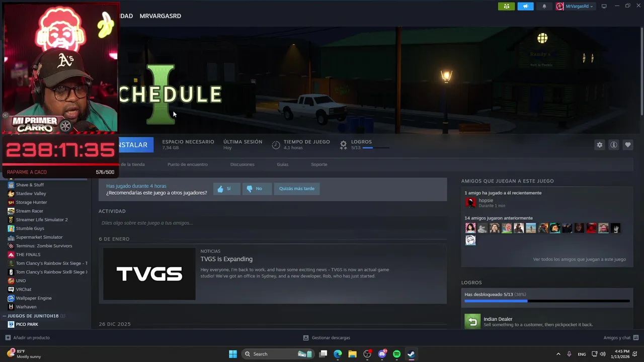Open Gestionar descargas
The image size is (644, 362).
[327, 338]
